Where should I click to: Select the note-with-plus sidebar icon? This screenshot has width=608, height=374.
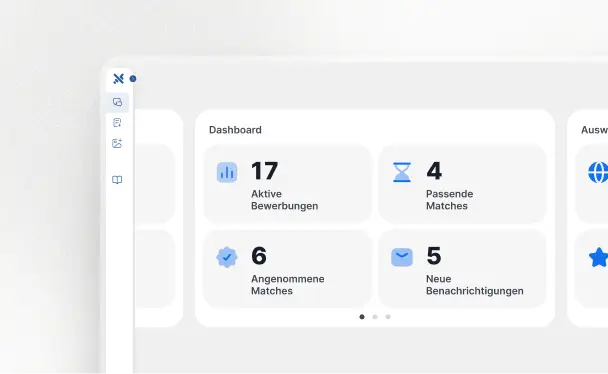tap(117, 123)
